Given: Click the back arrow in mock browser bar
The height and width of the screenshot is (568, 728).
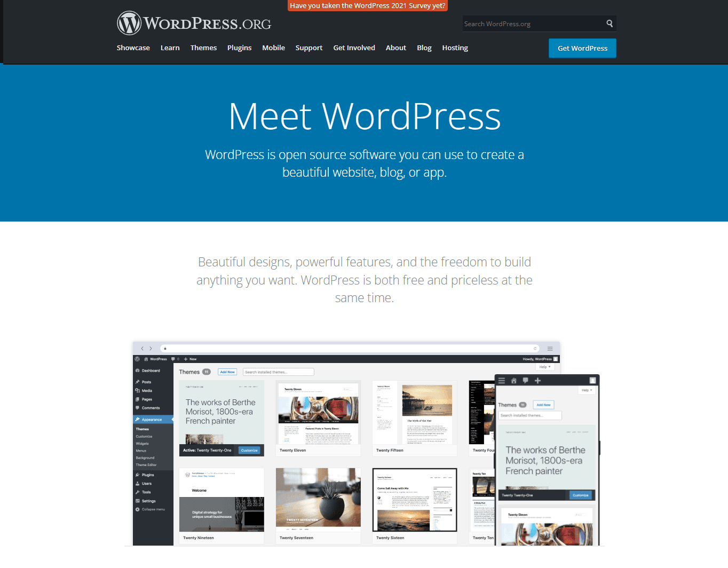Looking at the screenshot, I should click(142, 349).
